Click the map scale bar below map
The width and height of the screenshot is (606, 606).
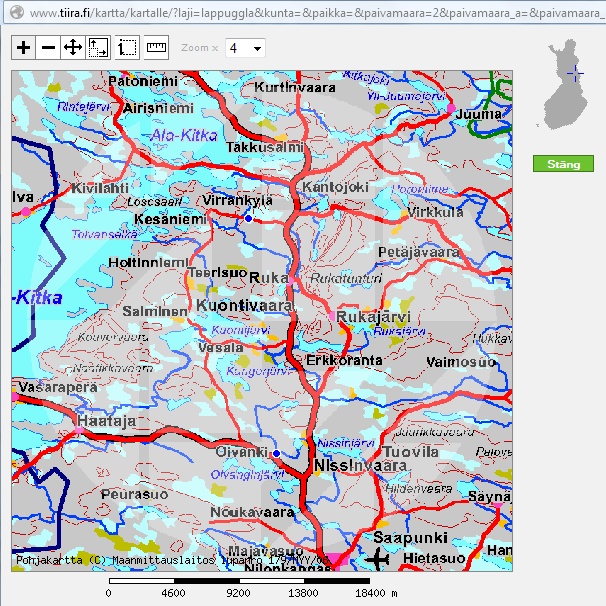(240, 580)
